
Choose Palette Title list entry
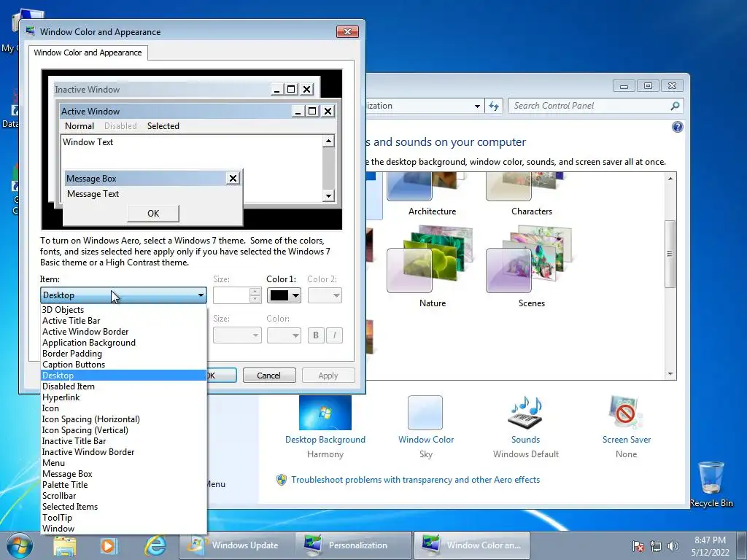124,485
